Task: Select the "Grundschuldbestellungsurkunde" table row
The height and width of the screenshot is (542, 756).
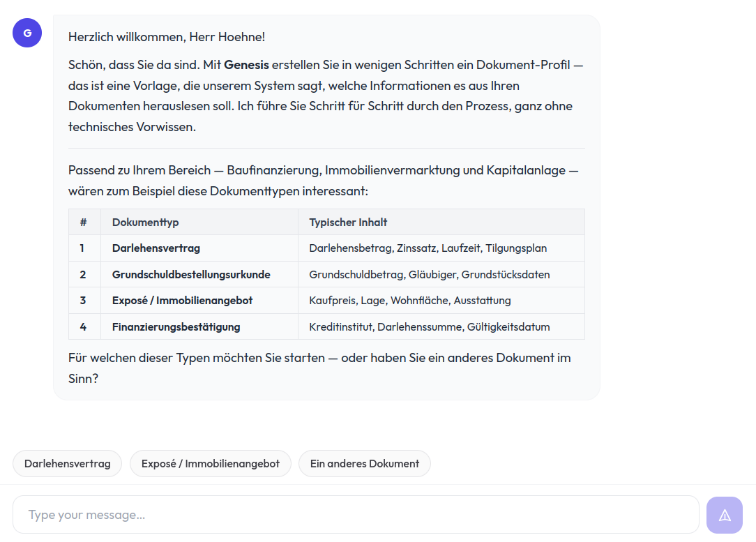Action: coord(191,275)
